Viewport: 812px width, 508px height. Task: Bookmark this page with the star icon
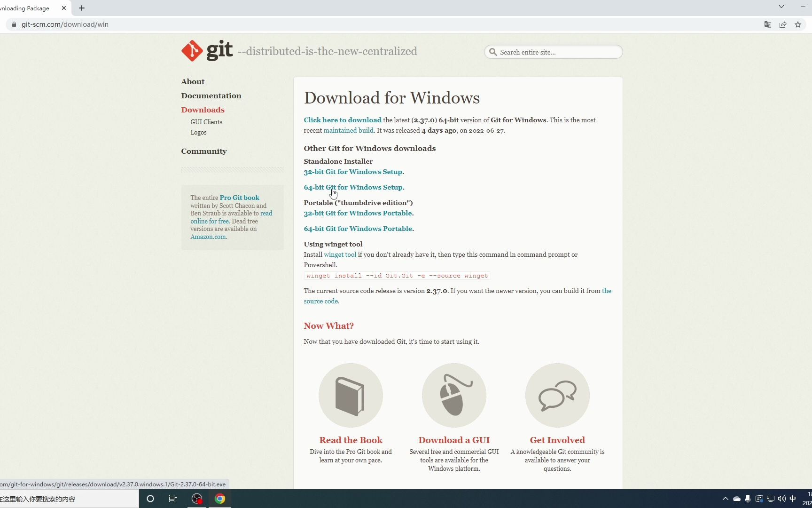point(798,24)
